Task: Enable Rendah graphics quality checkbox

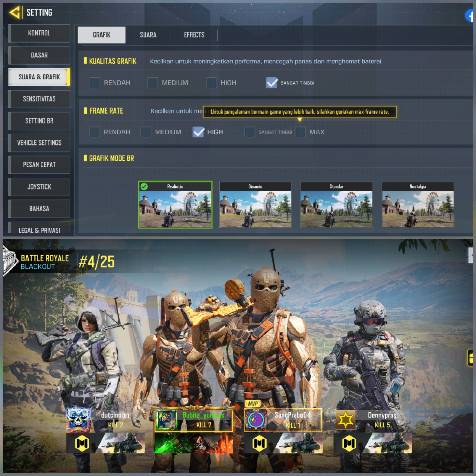Action: 95,83
